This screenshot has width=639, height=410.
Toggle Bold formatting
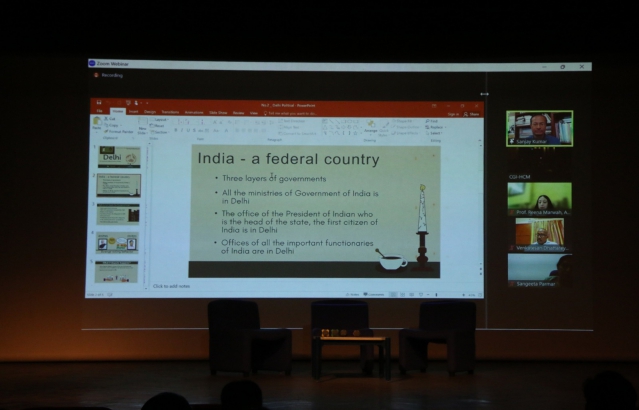(x=176, y=130)
